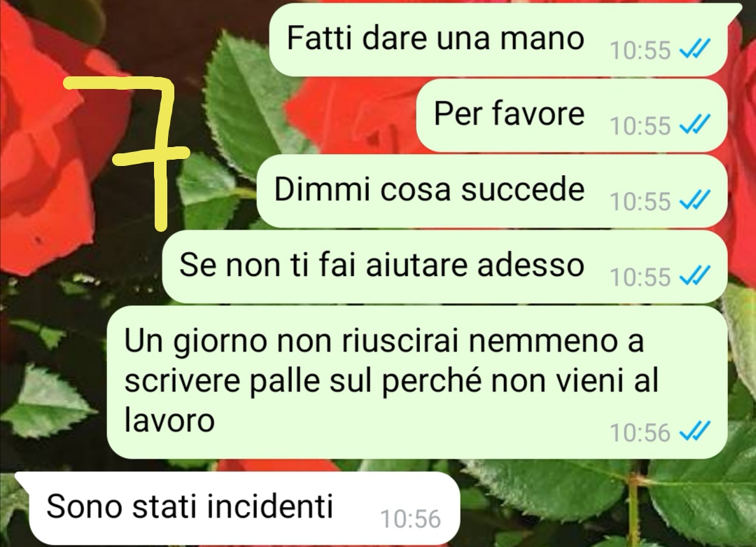Click the blue double check at 10:56
Image resolution: width=756 pixels, height=547 pixels.
[x=695, y=431]
